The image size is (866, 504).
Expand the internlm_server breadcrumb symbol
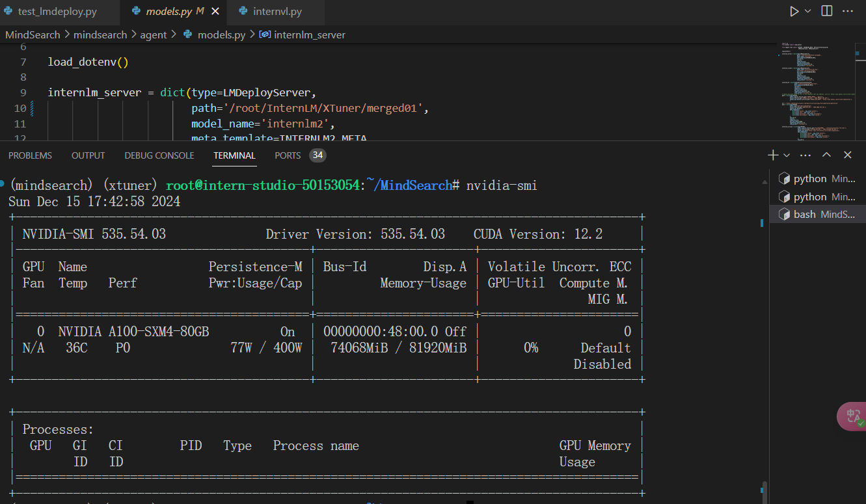(x=310, y=34)
